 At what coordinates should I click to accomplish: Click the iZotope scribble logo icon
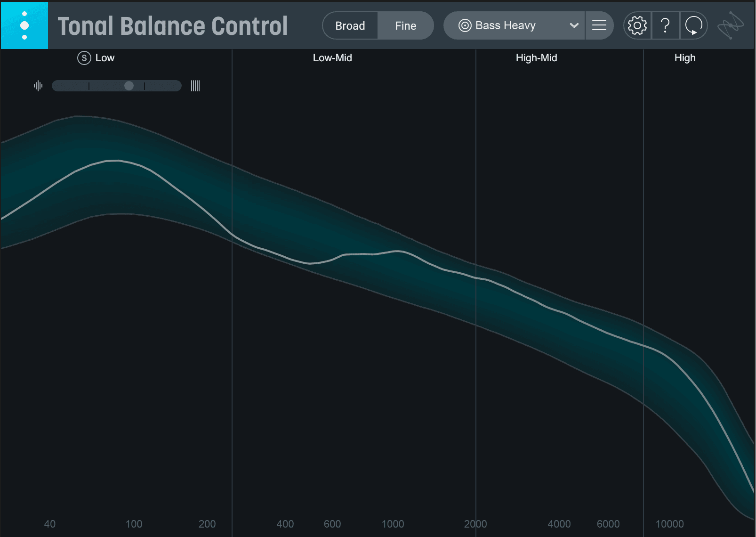(x=730, y=25)
